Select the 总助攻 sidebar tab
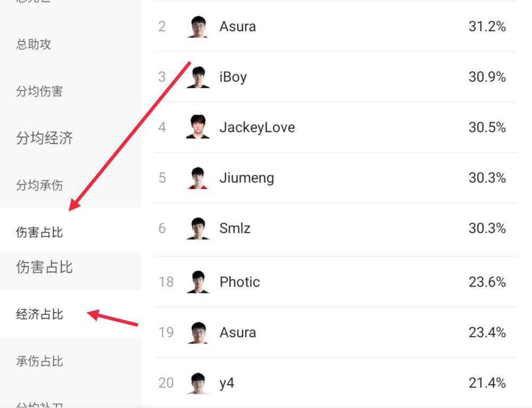The width and height of the screenshot is (532, 408). 34,44
